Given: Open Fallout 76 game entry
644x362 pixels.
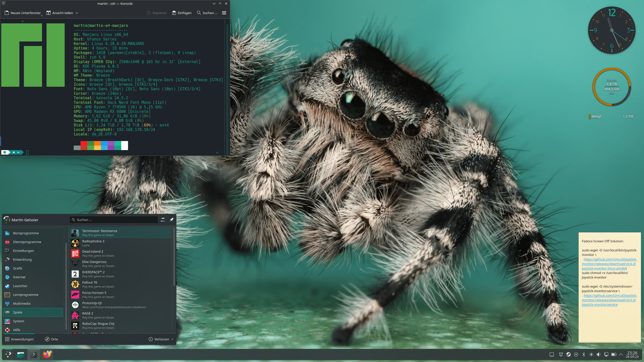Looking at the screenshot, I should tap(120, 284).
